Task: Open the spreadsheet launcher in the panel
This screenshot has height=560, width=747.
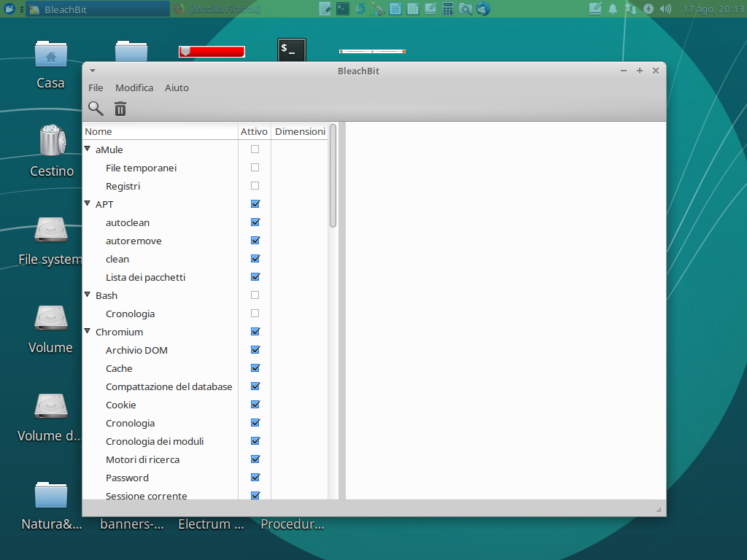Action: [x=413, y=9]
